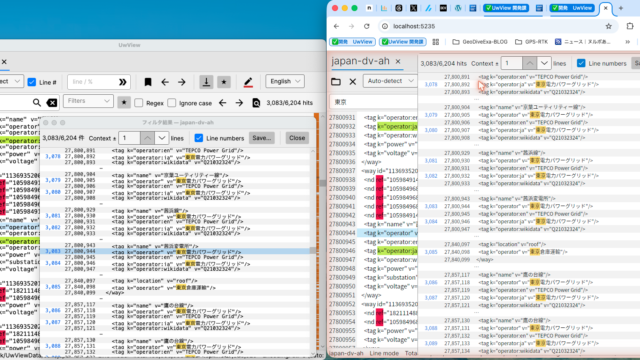
Task: Toggle the Line # checkbox in UwView
Action: (x=32, y=82)
